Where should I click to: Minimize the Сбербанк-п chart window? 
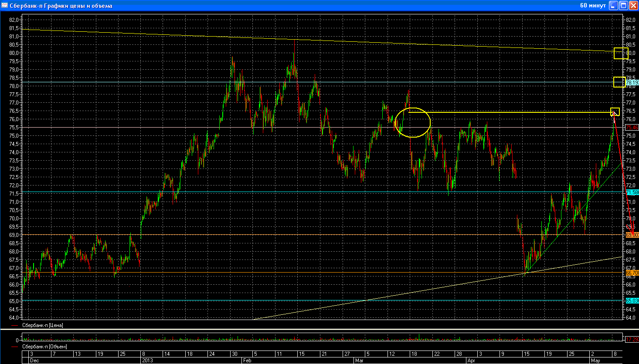(x=613, y=6)
